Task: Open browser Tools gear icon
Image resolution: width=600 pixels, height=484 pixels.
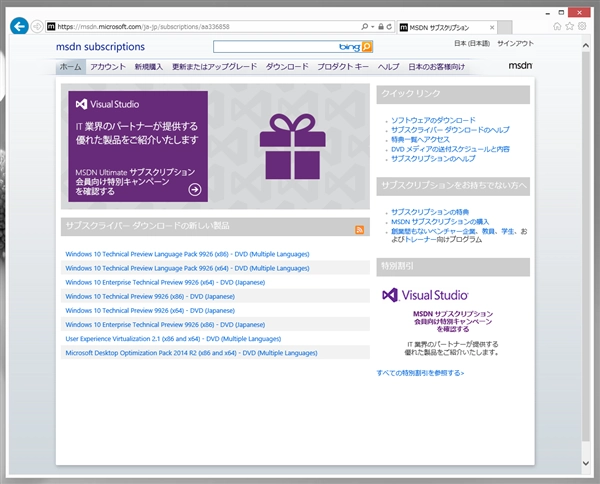Action: click(x=582, y=26)
